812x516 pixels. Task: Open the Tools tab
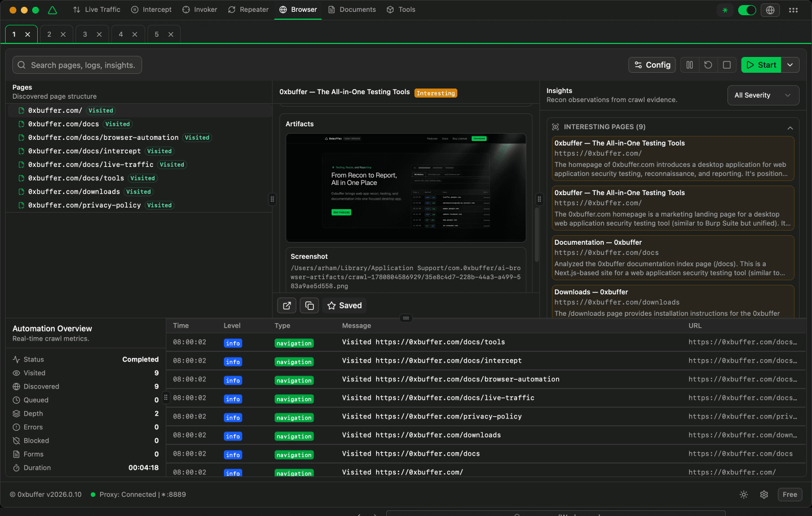tap(401, 10)
